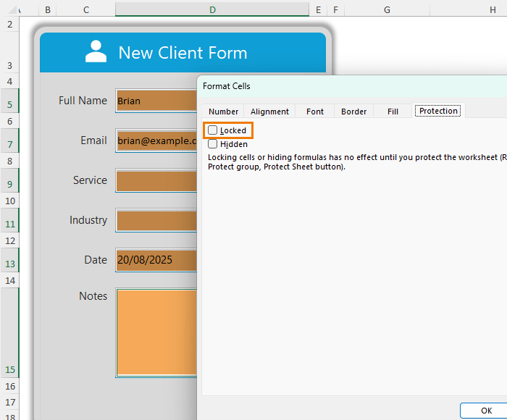Click the Select All corner button
This screenshot has width=507, height=420.
(12, 9)
